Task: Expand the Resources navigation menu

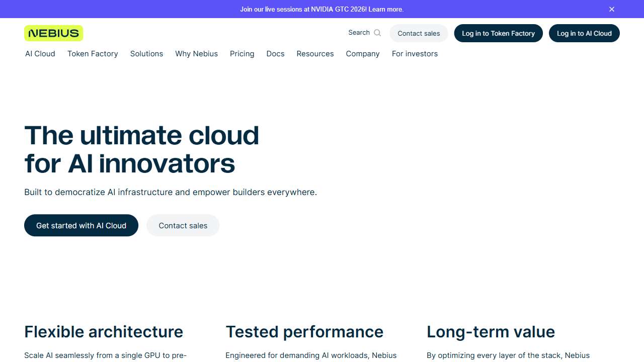Action: click(x=315, y=54)
